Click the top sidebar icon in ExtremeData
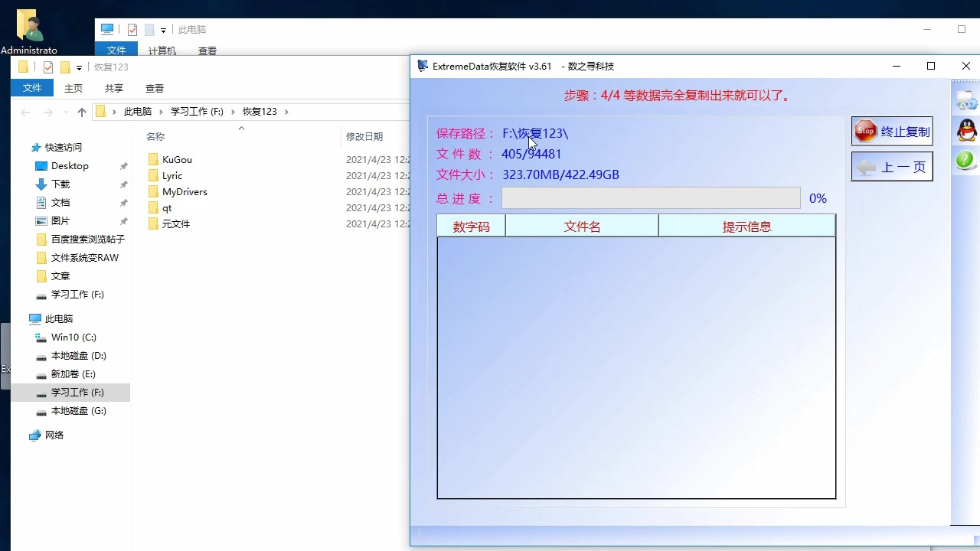This screenshot has height=551, width=980. coord(966,100)
